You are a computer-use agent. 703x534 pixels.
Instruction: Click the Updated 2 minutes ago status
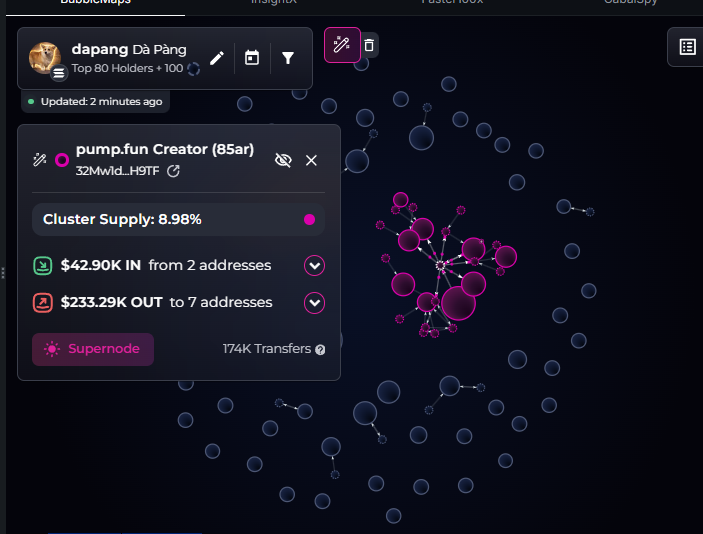(x=95, y=102)
